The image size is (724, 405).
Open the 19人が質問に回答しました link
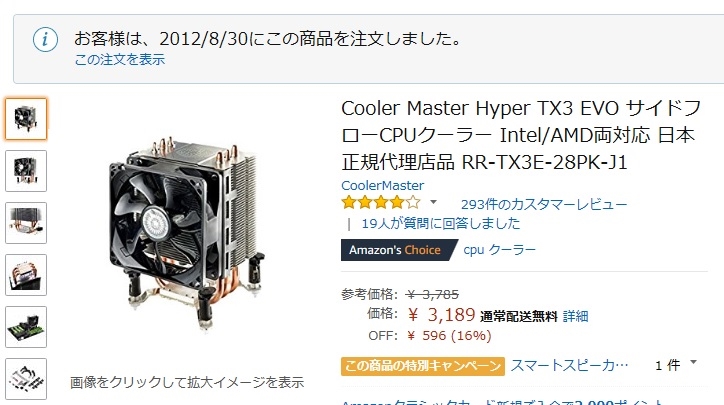[x=440, y=224]
